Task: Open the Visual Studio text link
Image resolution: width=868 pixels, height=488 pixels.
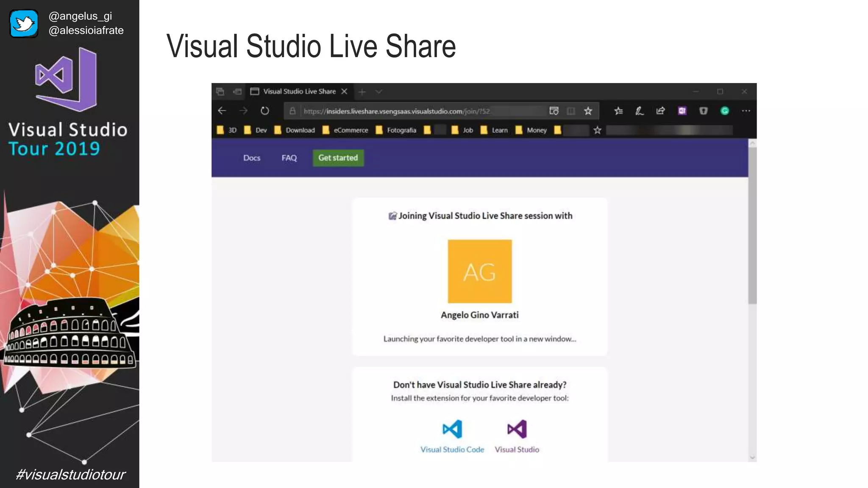Action: coord(517,450)
